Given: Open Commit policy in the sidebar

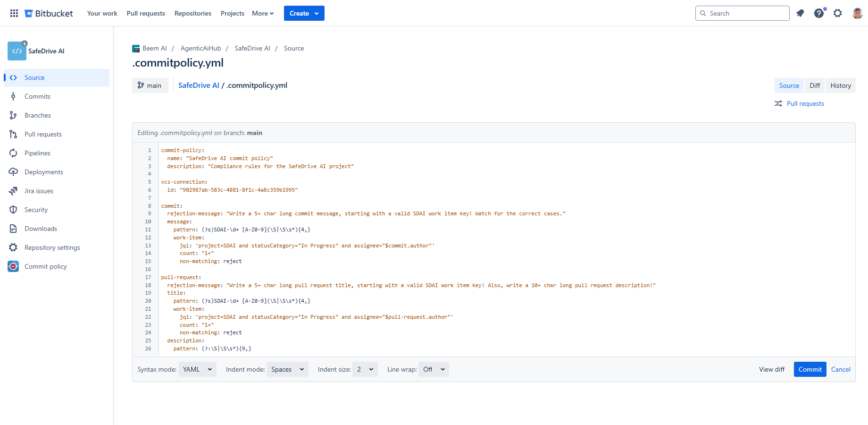Looking at the screenshot, I should pos(57,266).
